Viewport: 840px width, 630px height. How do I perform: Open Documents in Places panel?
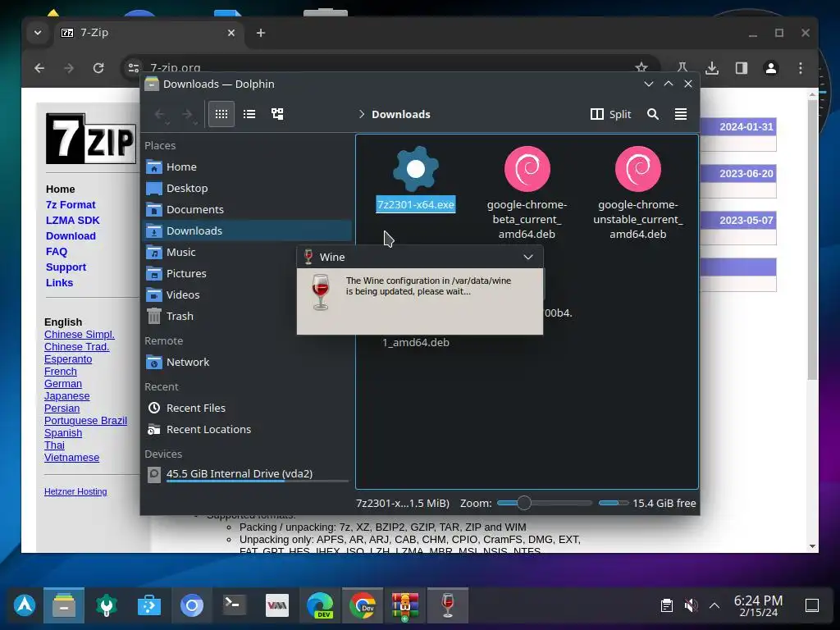(248, 209)
